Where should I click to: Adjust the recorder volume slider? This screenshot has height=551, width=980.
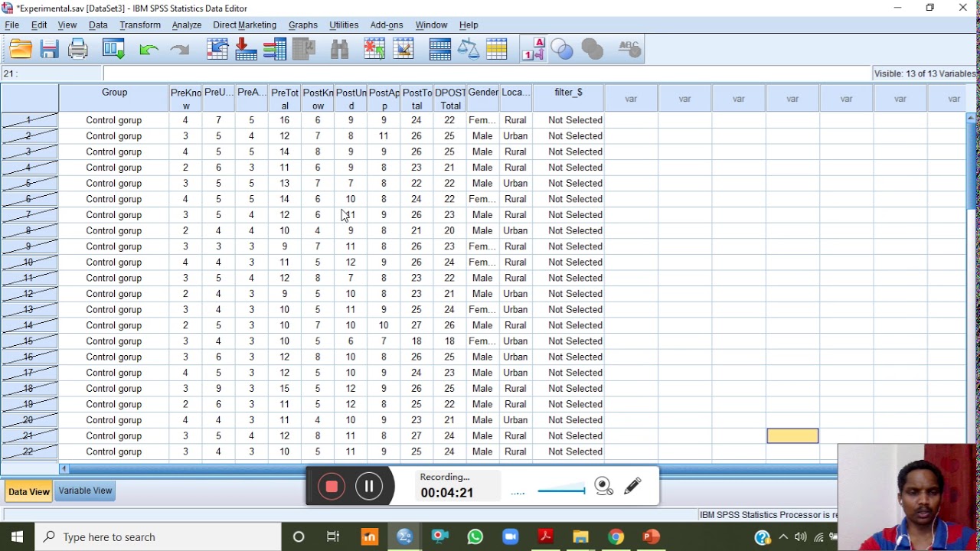tap(562, 490)
